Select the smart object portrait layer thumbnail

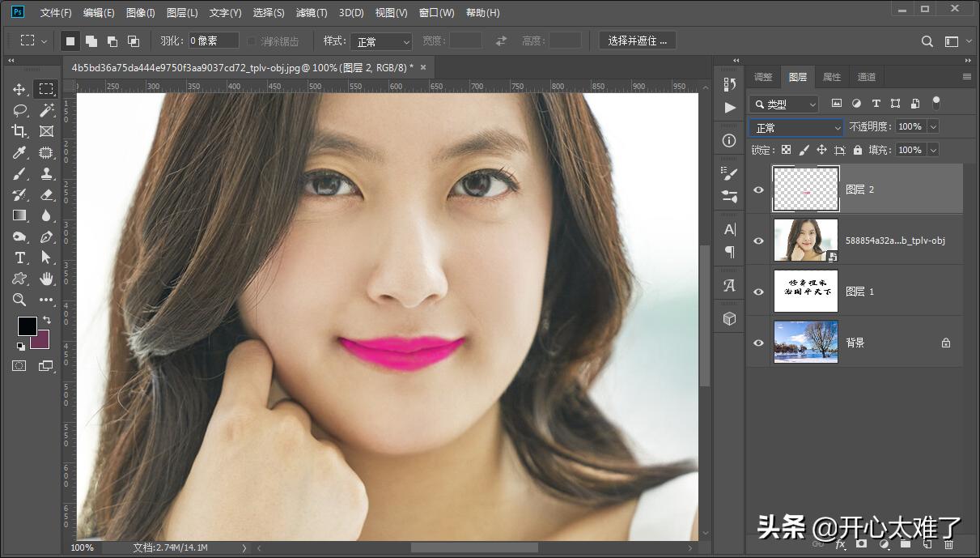click(x=805, y=240)
